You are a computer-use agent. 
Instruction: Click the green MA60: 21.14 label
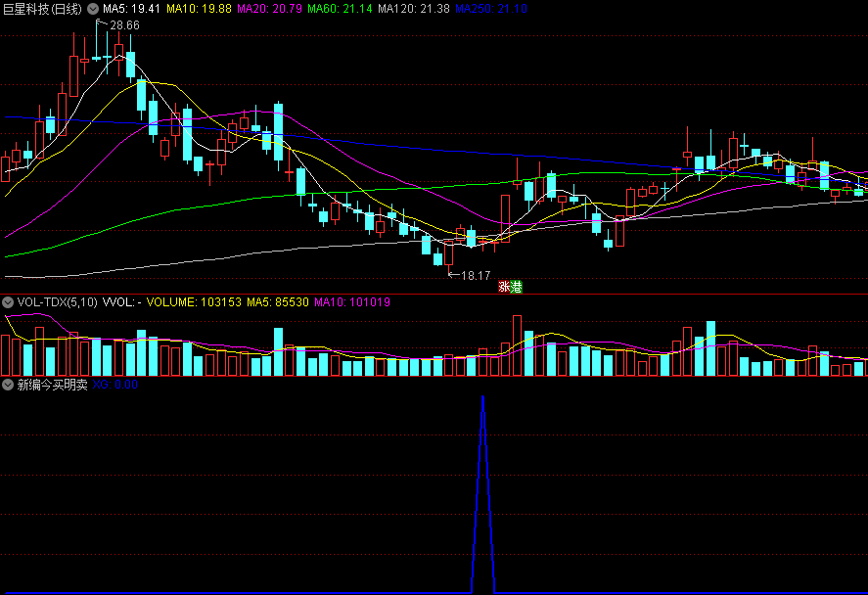point(340,9)
